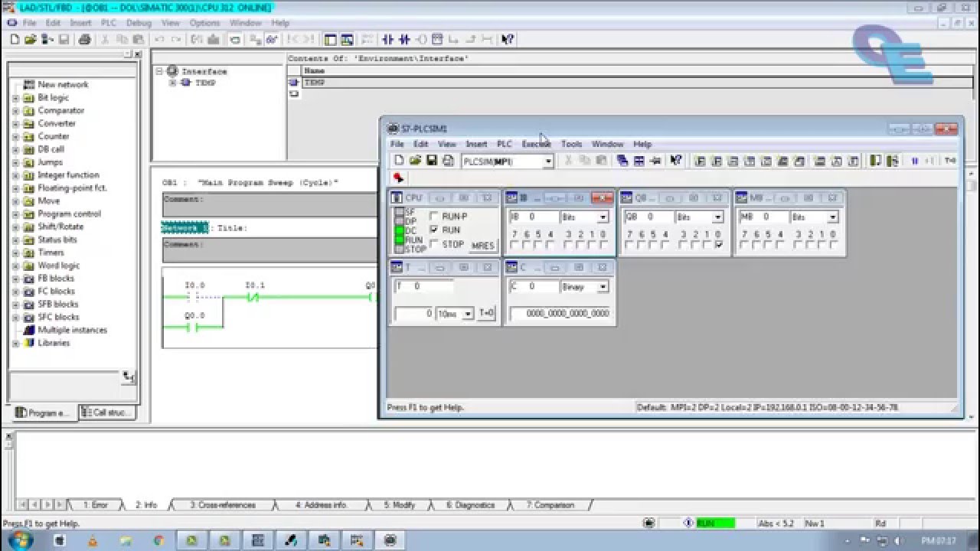This screenshot has width=980, height=551.
Task: Open the Tools menu in S7-PLCSIM
Action: click(571, 144)
